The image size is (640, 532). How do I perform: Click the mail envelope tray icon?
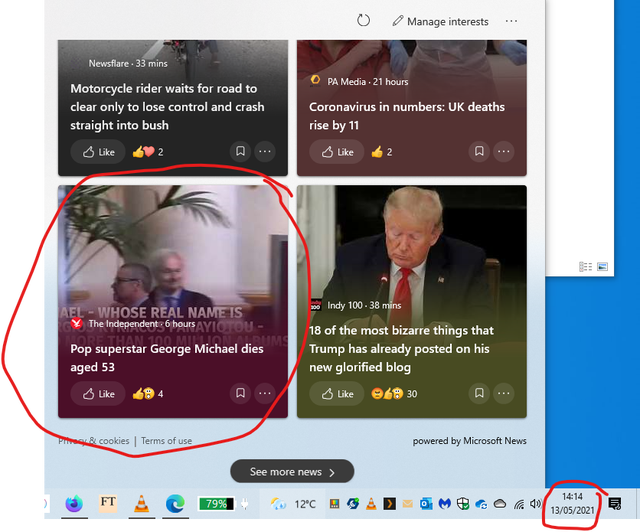coord(407,504)
